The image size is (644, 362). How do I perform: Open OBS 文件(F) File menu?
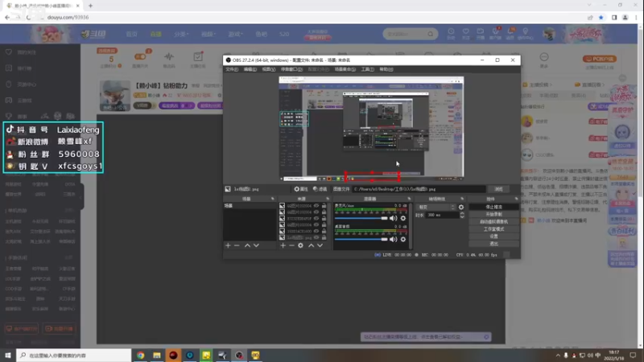[232, 69]
